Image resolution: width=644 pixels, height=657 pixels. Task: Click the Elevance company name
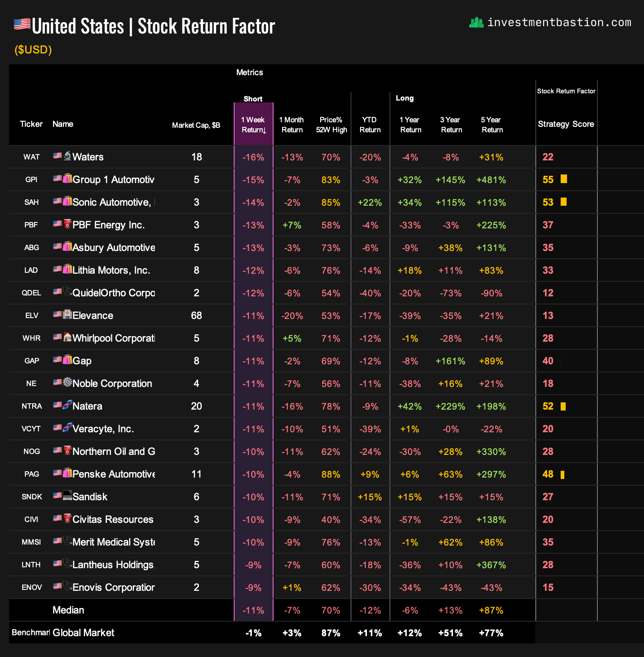click(93, 315)
